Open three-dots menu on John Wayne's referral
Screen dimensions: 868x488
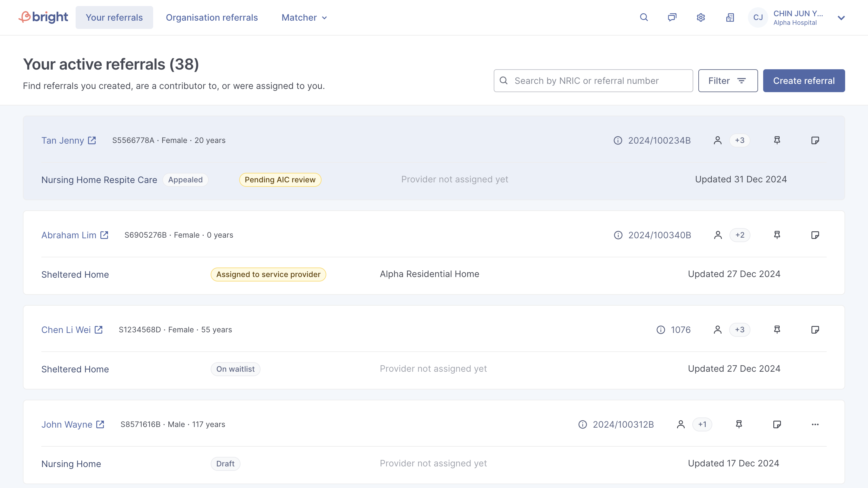[815, 424]
